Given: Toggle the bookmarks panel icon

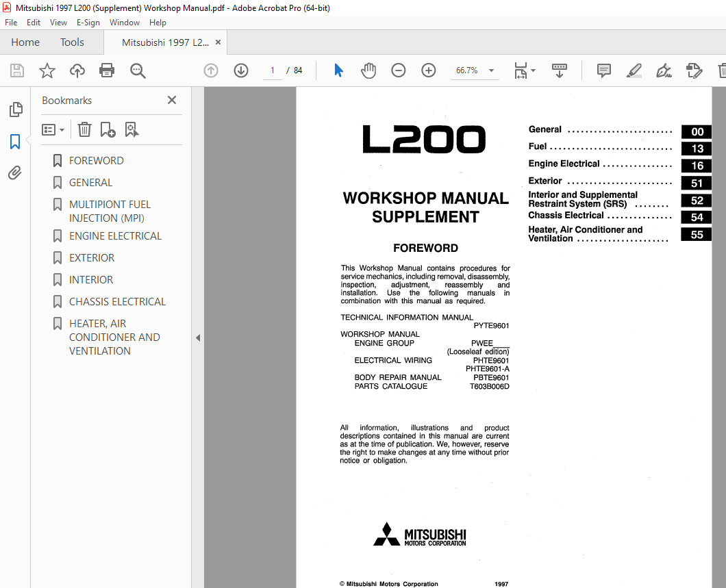Looking at the screenshot, I should point(15,142).
